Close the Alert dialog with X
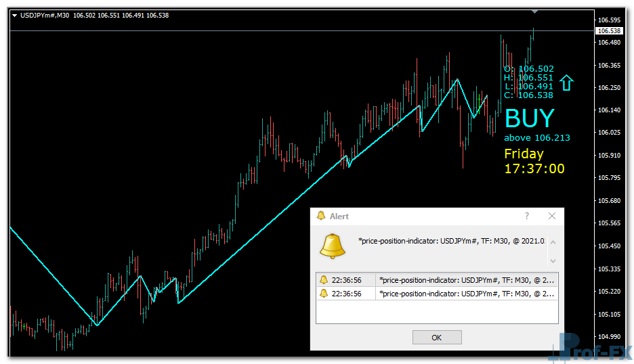634x364 pixels. click(551, 216)
